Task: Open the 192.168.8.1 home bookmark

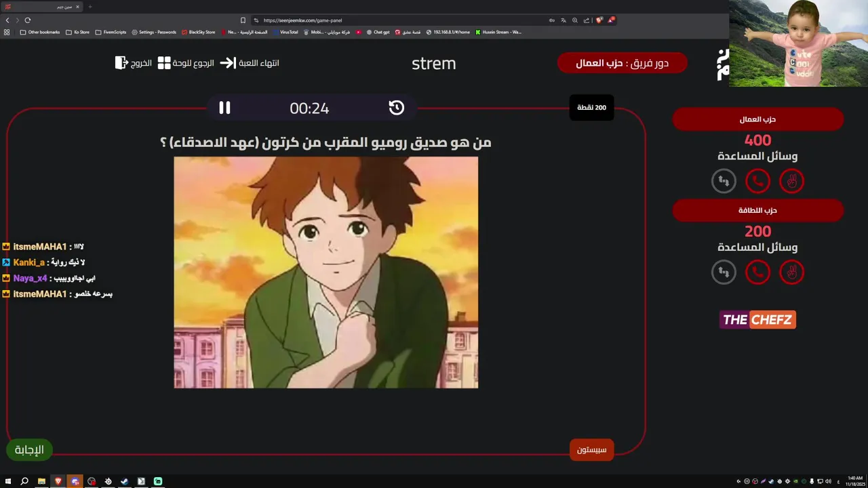Action: click(448, 32)
